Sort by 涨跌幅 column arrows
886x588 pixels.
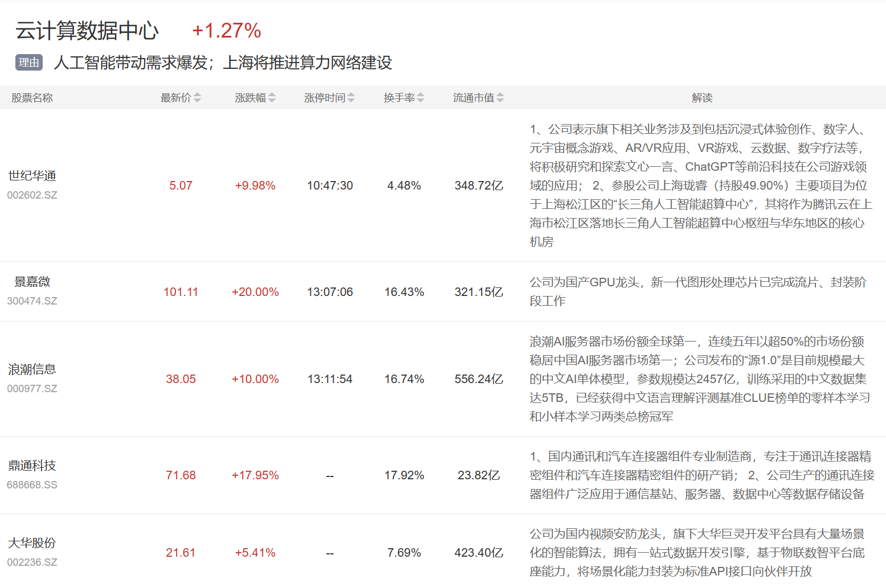tap(272, 98)
